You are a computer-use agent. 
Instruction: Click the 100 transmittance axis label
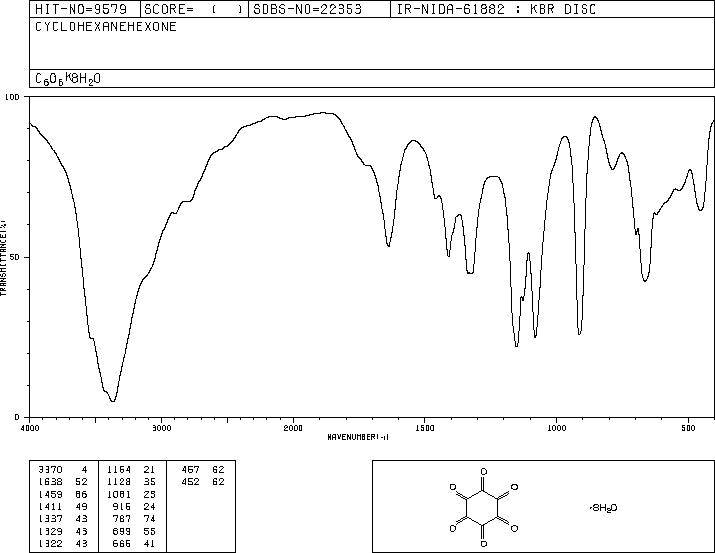click(12, 97)
